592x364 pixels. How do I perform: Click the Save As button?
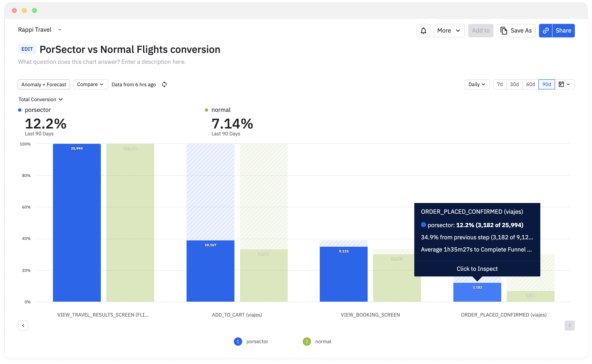tap(516, 31)
